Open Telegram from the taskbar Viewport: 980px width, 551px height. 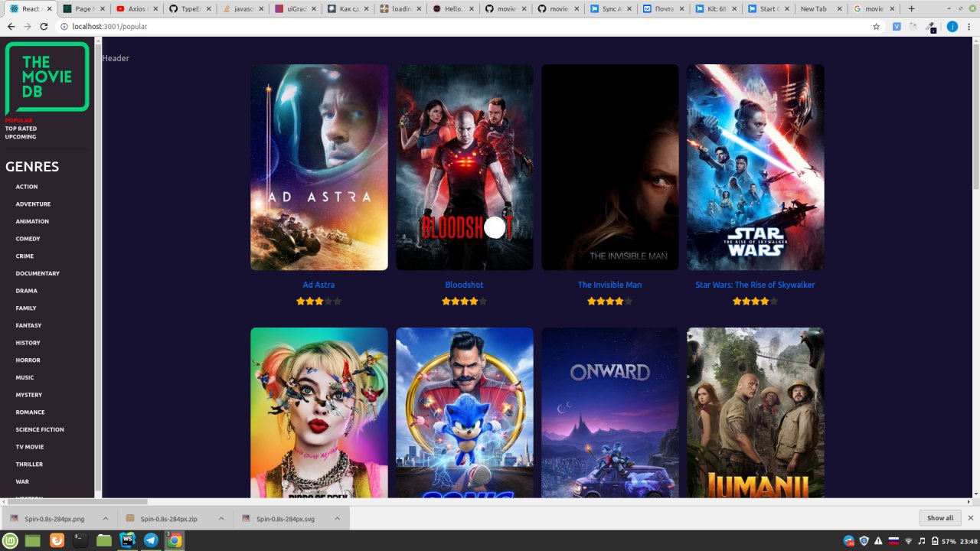point(151,540)
